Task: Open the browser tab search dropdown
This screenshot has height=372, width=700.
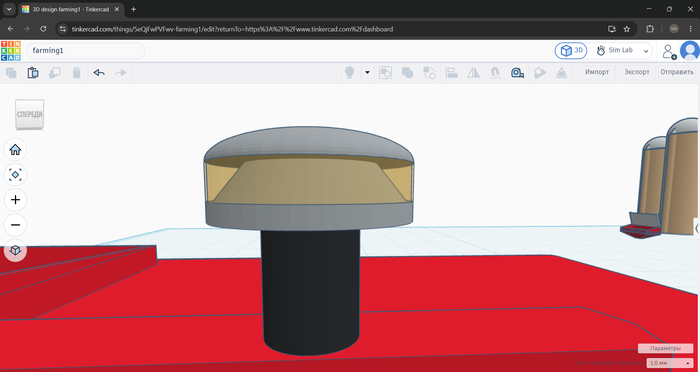Action: click(9, 9)
